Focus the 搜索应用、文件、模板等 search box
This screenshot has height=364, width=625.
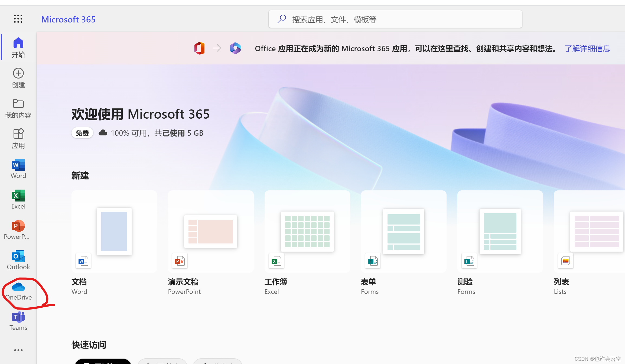tap(395, 19)
